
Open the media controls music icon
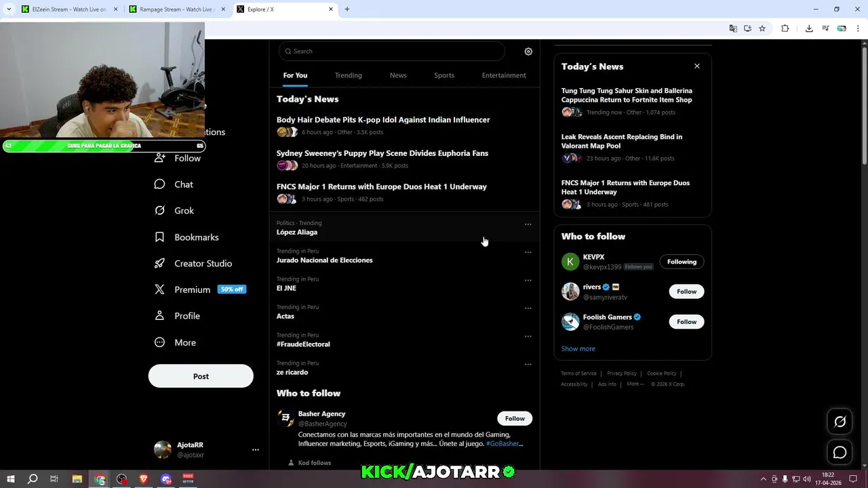825,28
